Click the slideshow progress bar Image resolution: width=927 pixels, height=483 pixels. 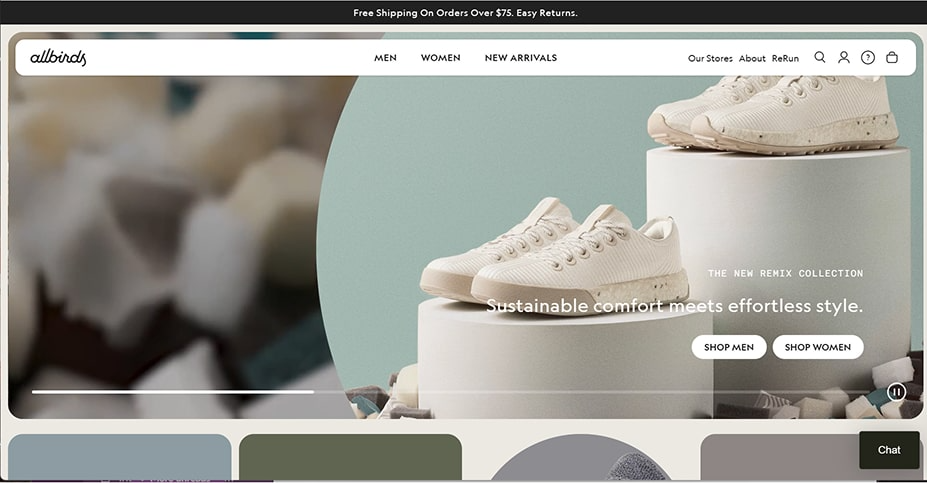(x=458, y=391)
